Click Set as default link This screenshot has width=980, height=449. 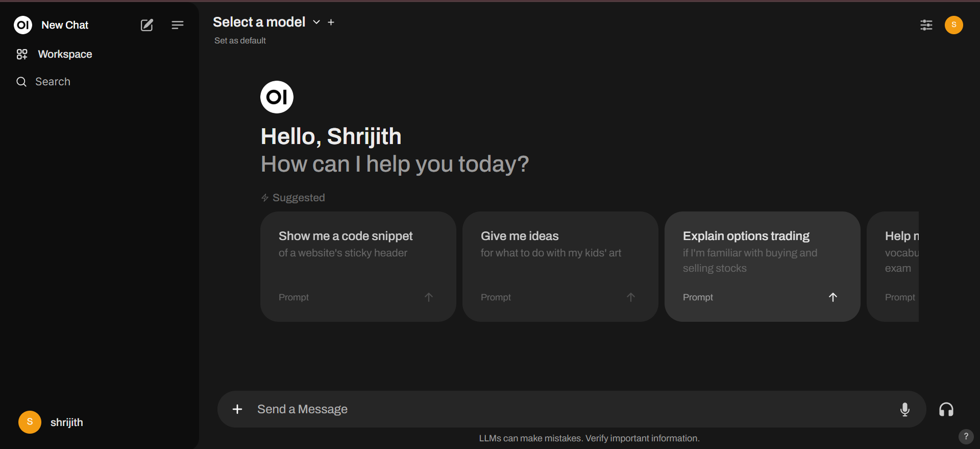[x=240, y=40]
